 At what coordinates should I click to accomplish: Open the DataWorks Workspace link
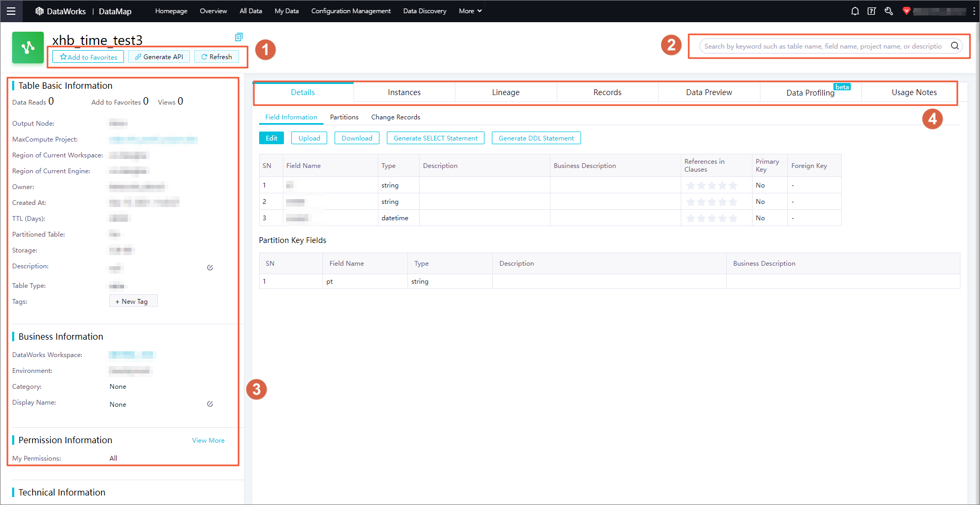click(x=131, y=355)
